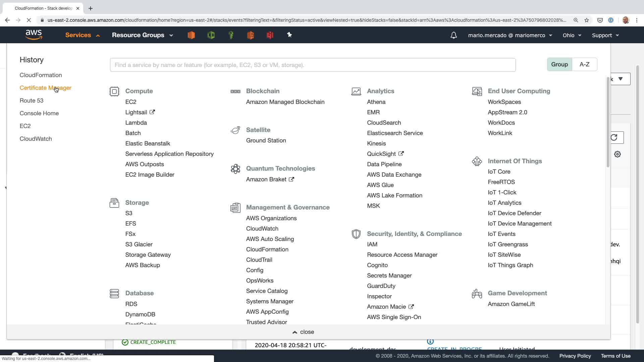This screenshot has width=644, height=362.
Task: Click the red pinned service shortcut icon
Action: click(x=270, y=35)
